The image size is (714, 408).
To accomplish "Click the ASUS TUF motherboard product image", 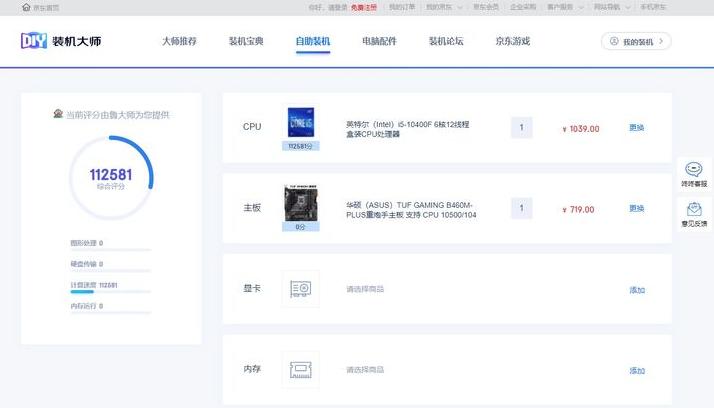I will (x=301, y=203).
